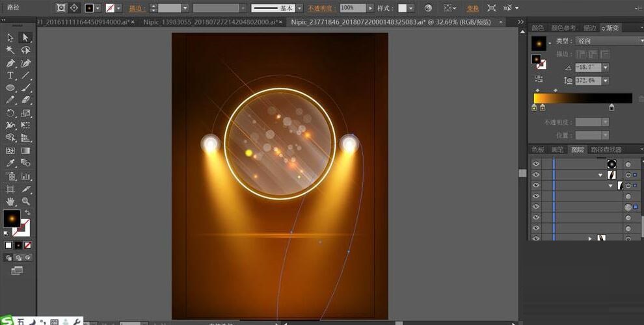The image size is (644, 325).
Task: Set toolbox paint to None
Action: pos(28,245)
